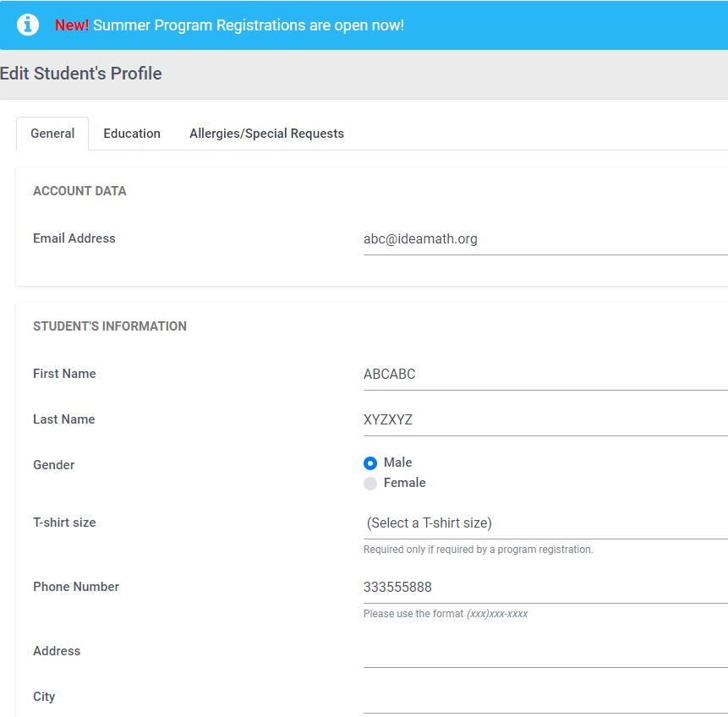Select the Male radio button
This screenshot has height=717, width=728.
click(370, 463)
